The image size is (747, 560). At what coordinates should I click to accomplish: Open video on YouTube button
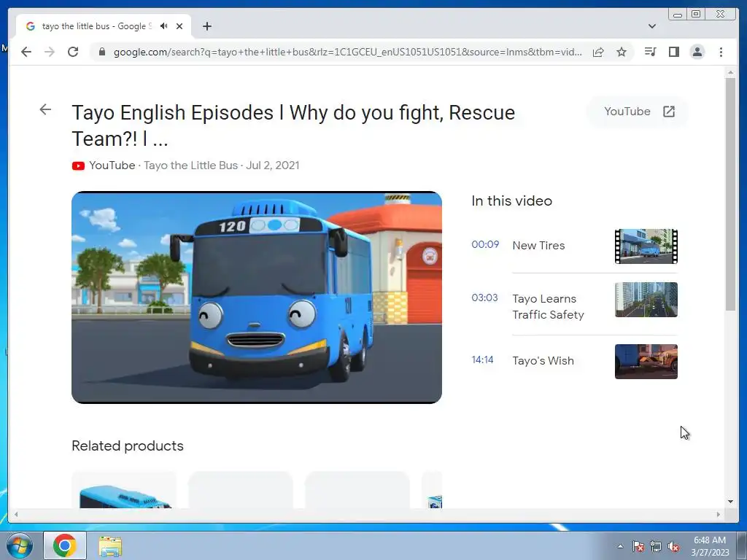[638, 112]
